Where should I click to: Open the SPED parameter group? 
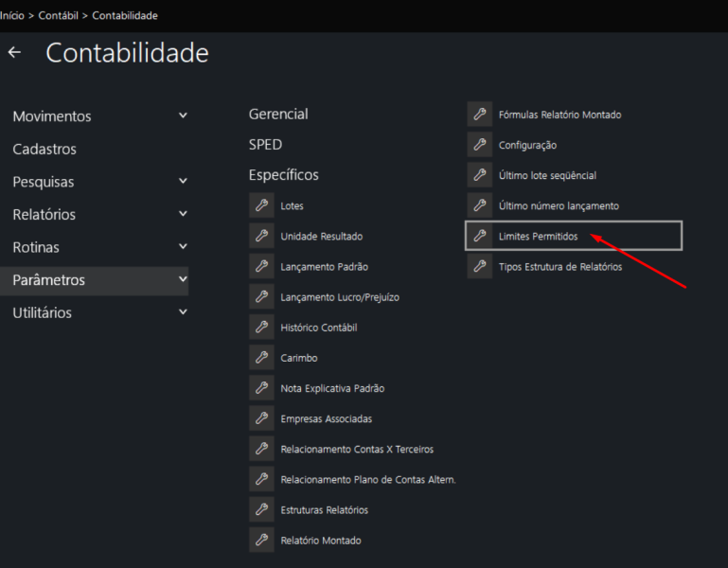tap(265, 145)
